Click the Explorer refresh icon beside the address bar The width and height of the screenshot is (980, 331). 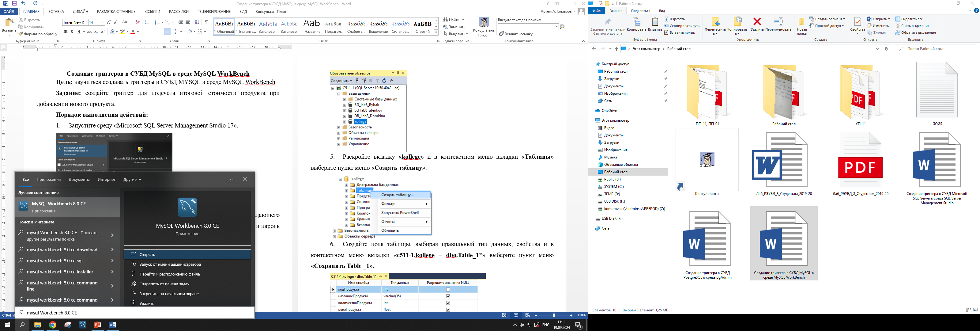[886, 49]
